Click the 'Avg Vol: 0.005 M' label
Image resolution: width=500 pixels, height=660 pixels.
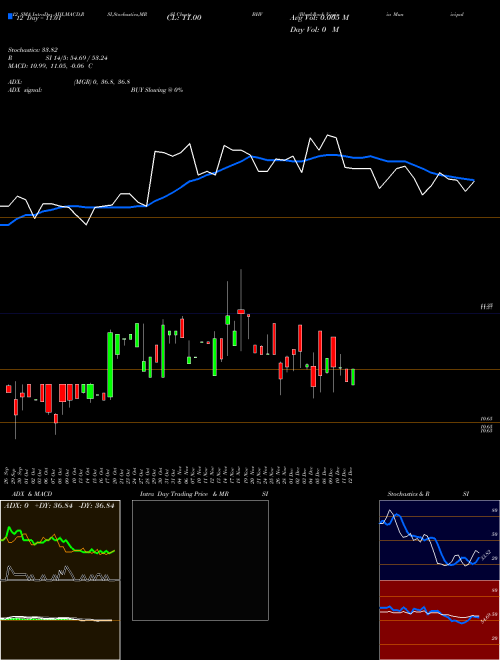click(x=319, y=18)
